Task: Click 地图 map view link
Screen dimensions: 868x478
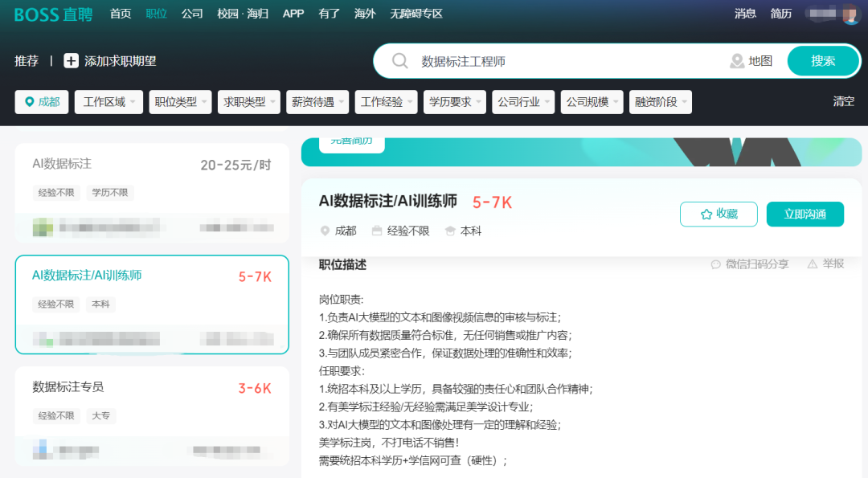Action: [x=760, y=61]
